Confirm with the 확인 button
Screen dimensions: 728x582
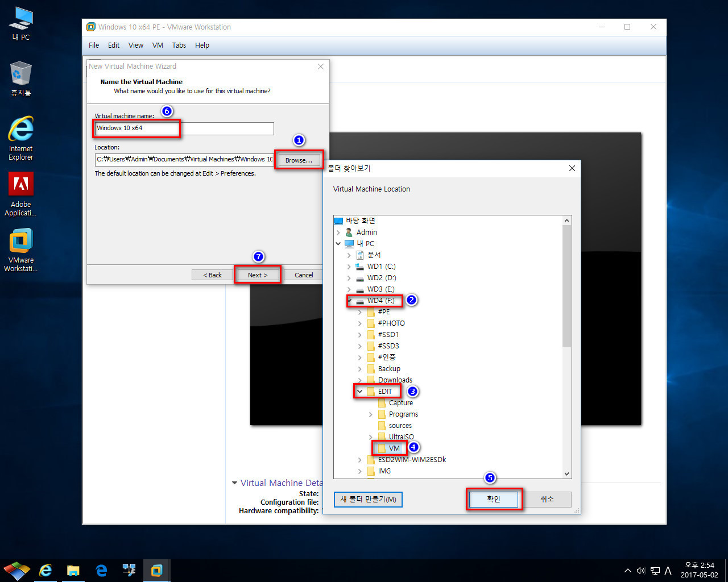click(494, 499)
